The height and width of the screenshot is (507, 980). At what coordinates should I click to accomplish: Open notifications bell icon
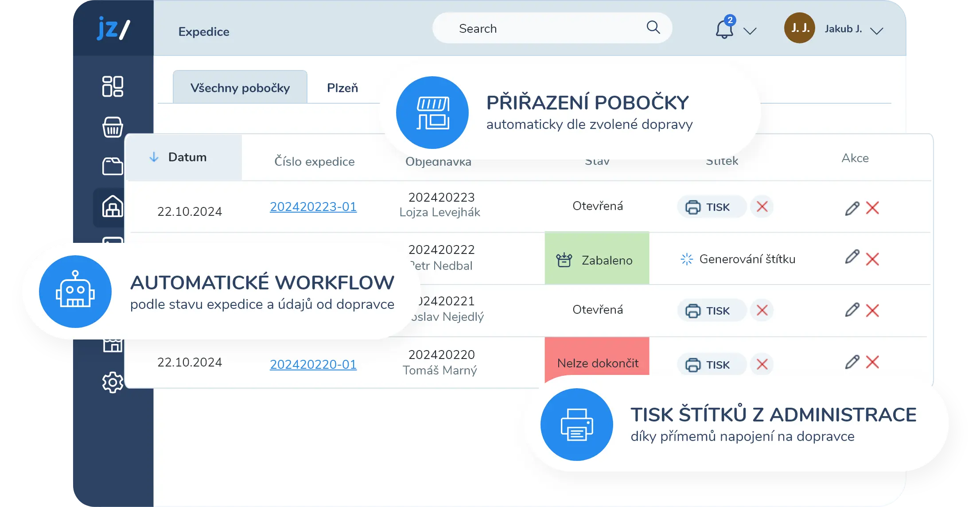click(724, 29)
